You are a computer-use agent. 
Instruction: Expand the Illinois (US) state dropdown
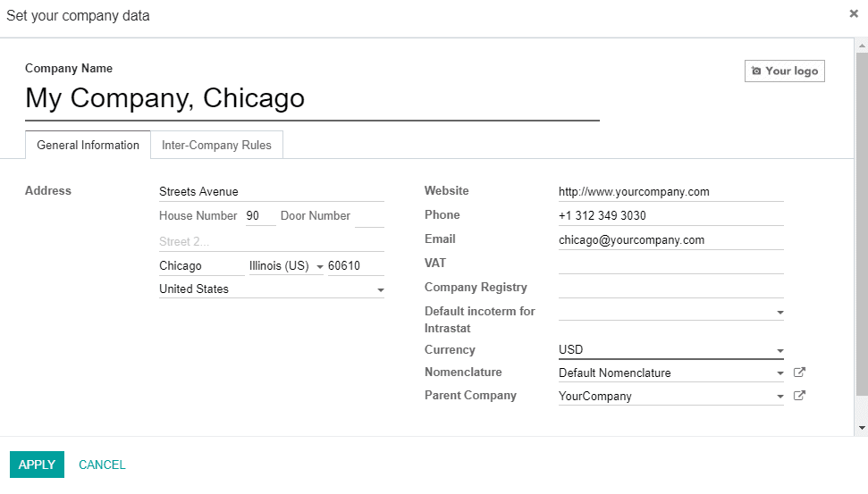(x=319, y=266)
